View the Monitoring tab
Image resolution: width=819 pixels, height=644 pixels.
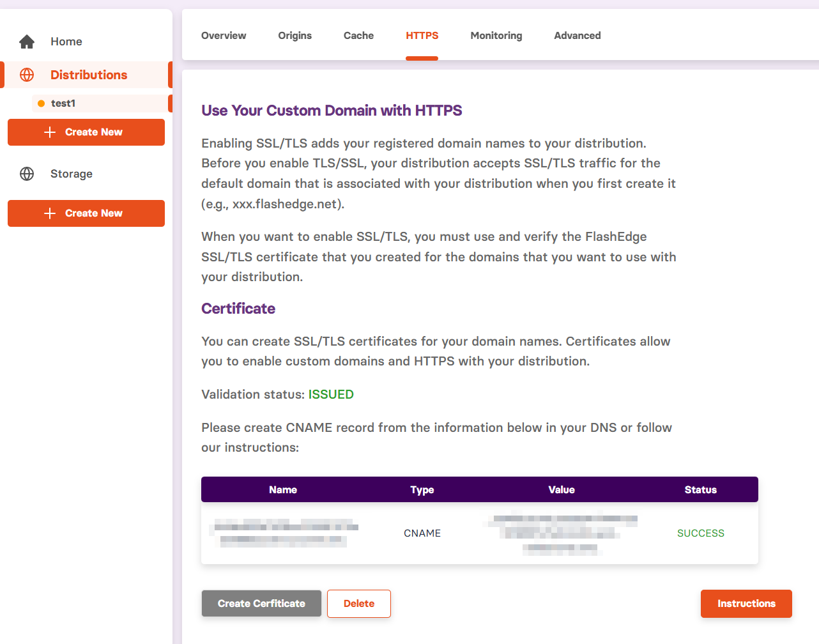coord(496,36)
